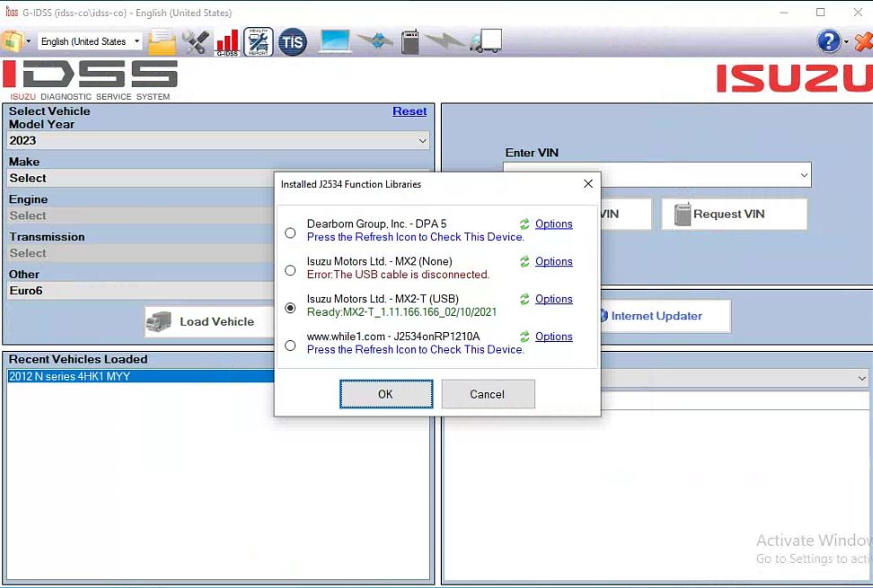Click Cancel in the J2534 dialog

pyautogui.click(x=488, y=394)
